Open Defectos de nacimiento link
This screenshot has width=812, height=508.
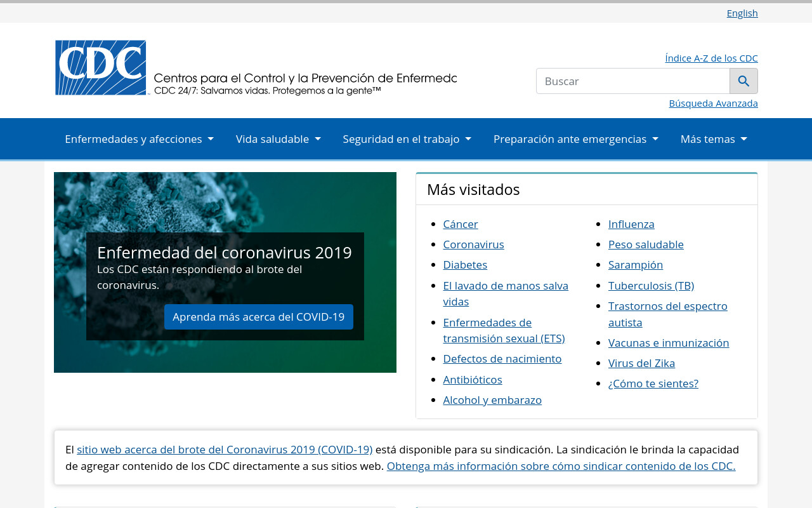[502, 359]
